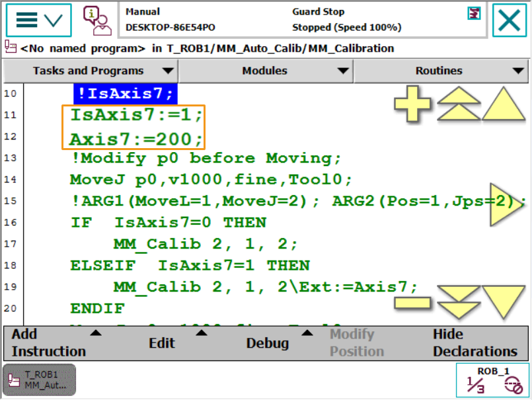
Task: Click Hide Declarations button
Action: click(x=475, y=343)
